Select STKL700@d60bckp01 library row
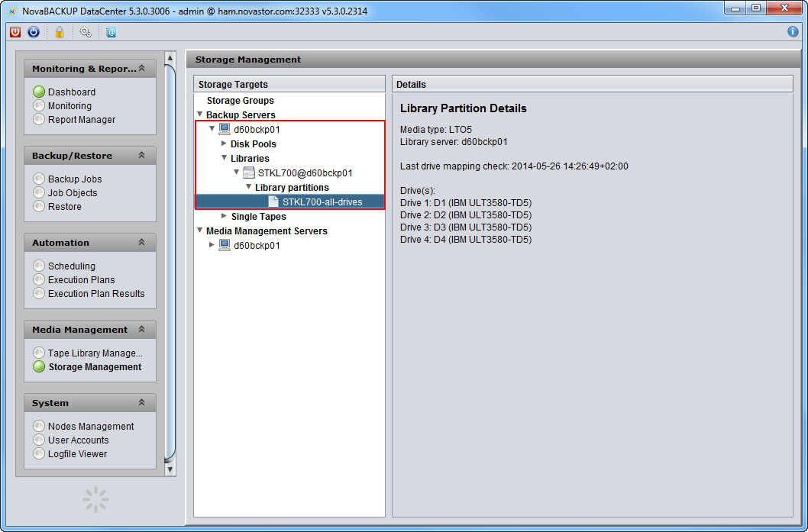The image size is (808, 532). 305,173
